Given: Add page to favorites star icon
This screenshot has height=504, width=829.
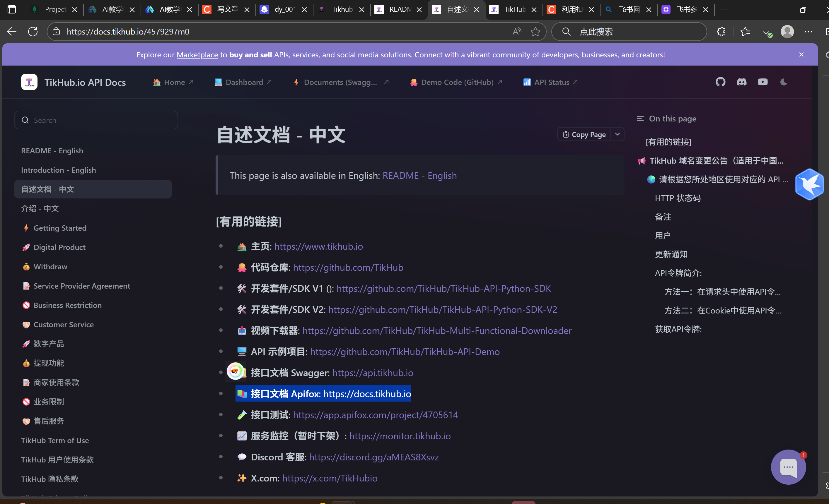Looking at the screenshot, I should pos(535,32).
